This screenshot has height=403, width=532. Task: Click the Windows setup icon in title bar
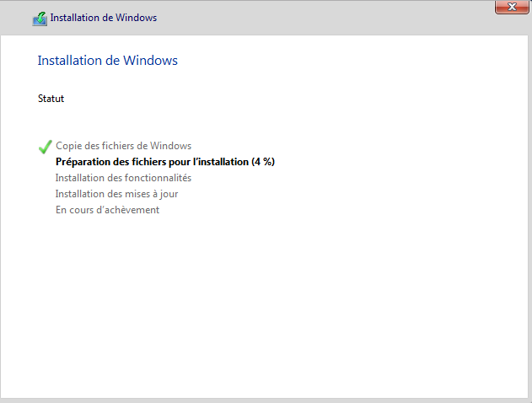pyautogui.click(x=40, y=18)
